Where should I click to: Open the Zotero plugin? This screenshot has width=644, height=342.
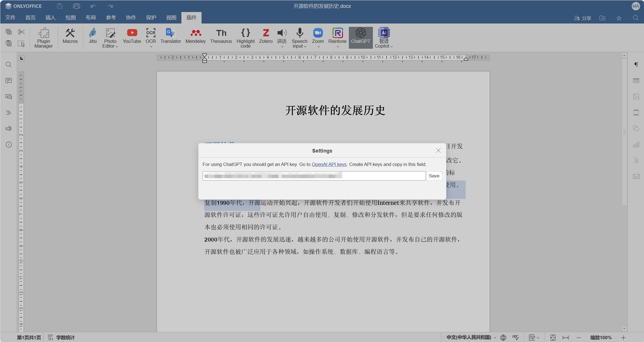pyautogui.click(x=266, y=36)
